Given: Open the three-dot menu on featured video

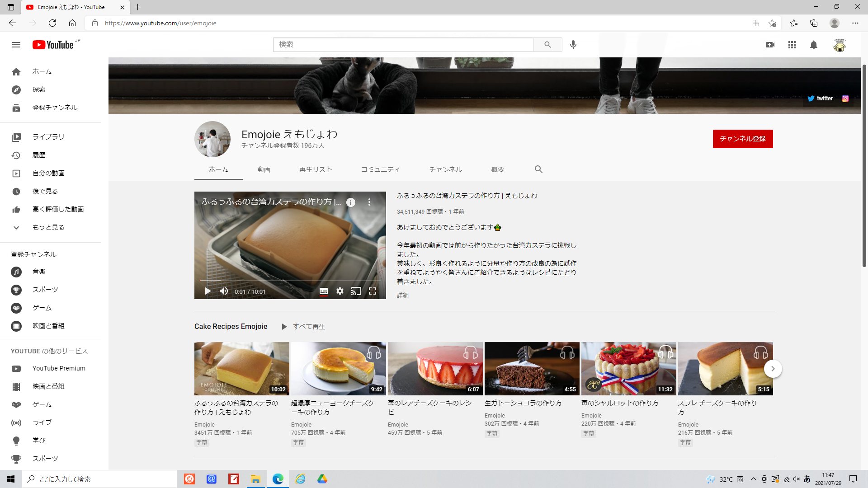Looking at the screenshot, I should coord(369,202).
